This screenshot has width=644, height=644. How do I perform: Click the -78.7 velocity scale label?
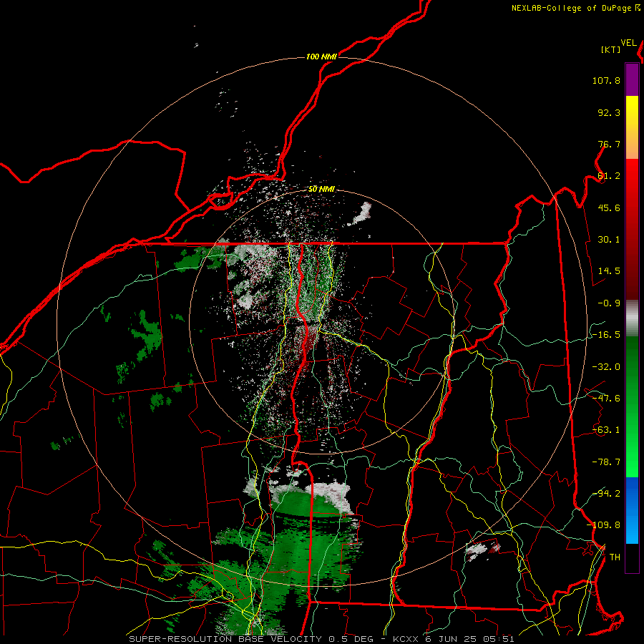pos(606,462)
